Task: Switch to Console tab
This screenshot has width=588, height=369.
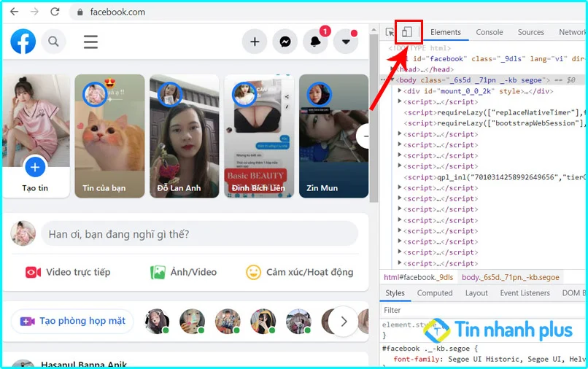Action: [490, 32]
